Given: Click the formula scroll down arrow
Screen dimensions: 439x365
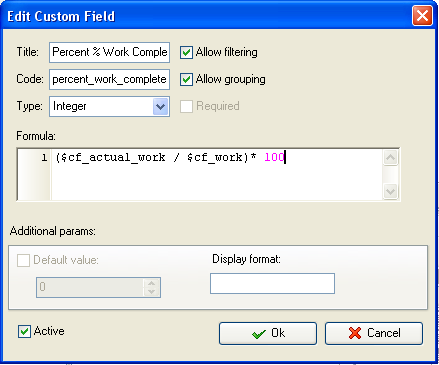Looking at the screenshot, I should point(390,191).
